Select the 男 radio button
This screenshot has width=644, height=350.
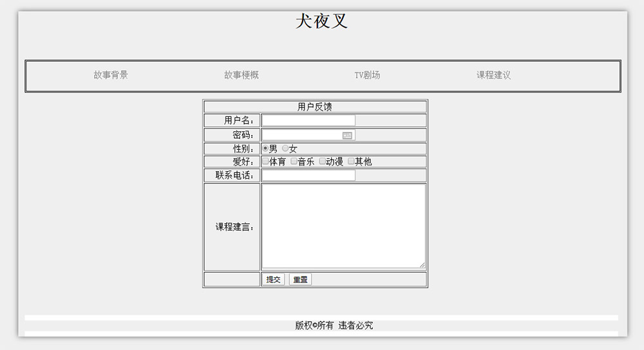coord(265,148)
